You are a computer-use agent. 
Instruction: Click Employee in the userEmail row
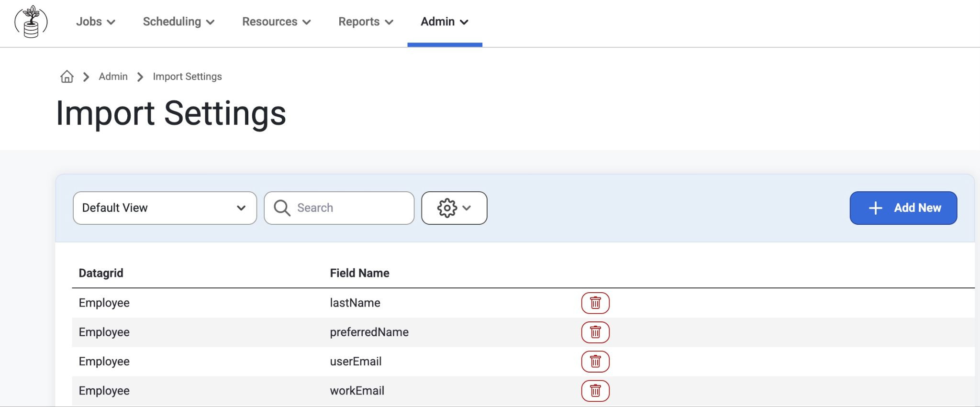click(104, 361)
